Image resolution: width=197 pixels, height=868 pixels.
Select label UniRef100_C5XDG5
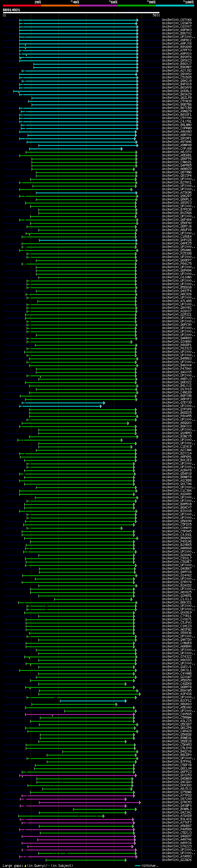177,78
